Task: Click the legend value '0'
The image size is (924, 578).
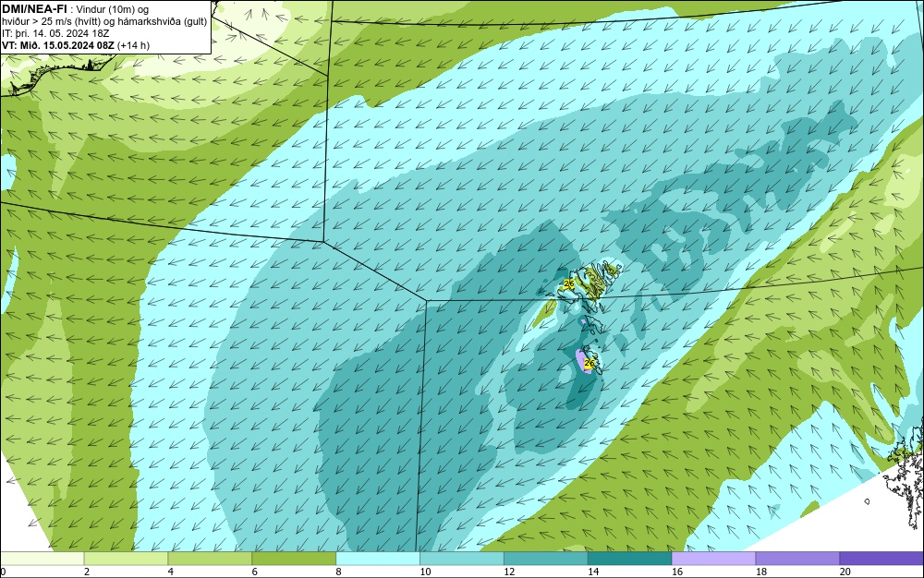Action: pos(3,572)
